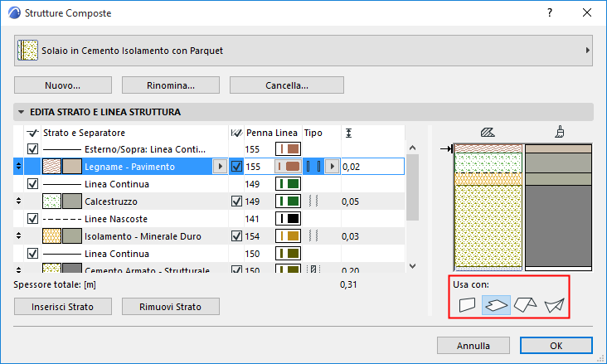Screen dimensions: 607x364
Task: Select the Calcestruzzo layer row
Action: (x=209, y=201)
